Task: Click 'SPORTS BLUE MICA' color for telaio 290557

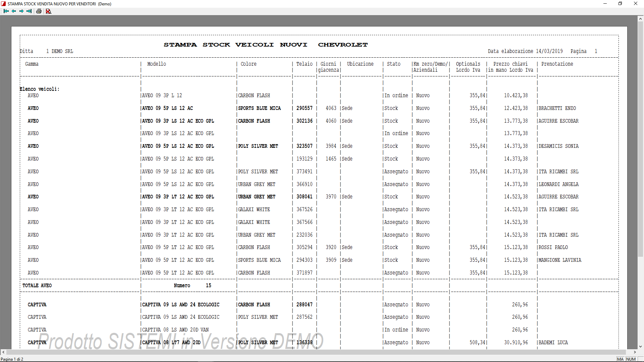Action: pyautogui.click(x=259, y=108)
